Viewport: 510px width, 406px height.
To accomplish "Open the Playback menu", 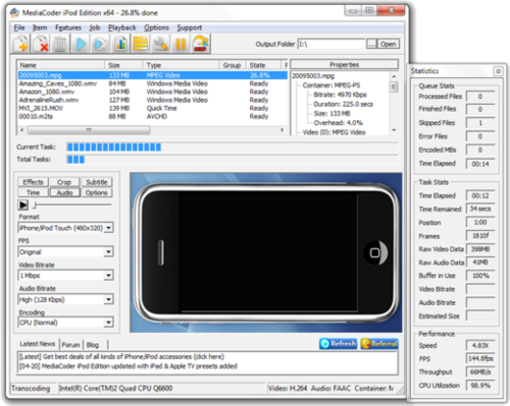I will (122, 28).
